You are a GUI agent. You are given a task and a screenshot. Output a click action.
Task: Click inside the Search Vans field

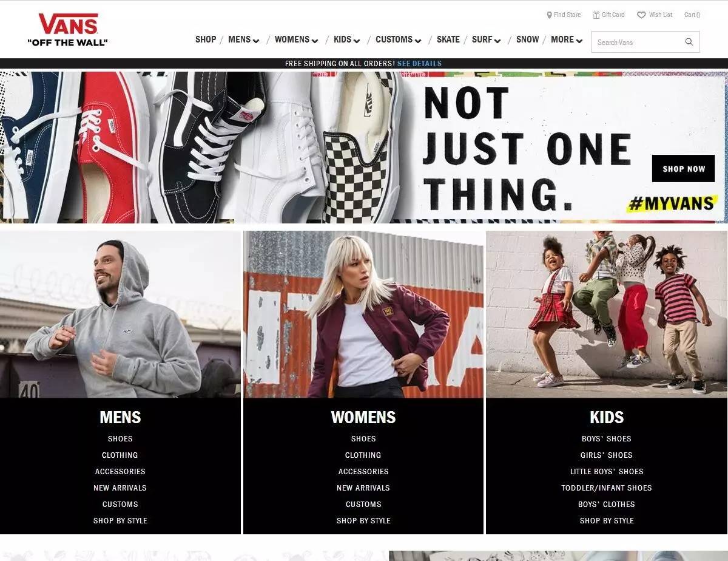(x=636, y=42)
